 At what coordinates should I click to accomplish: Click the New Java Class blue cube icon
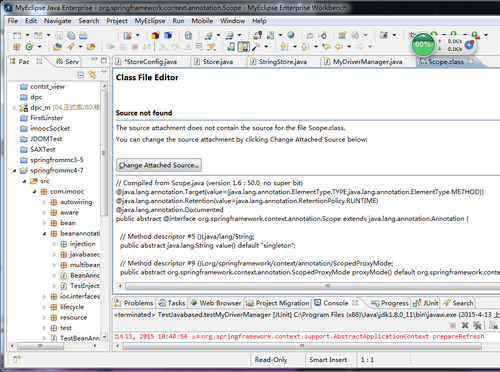coord(168,35)
